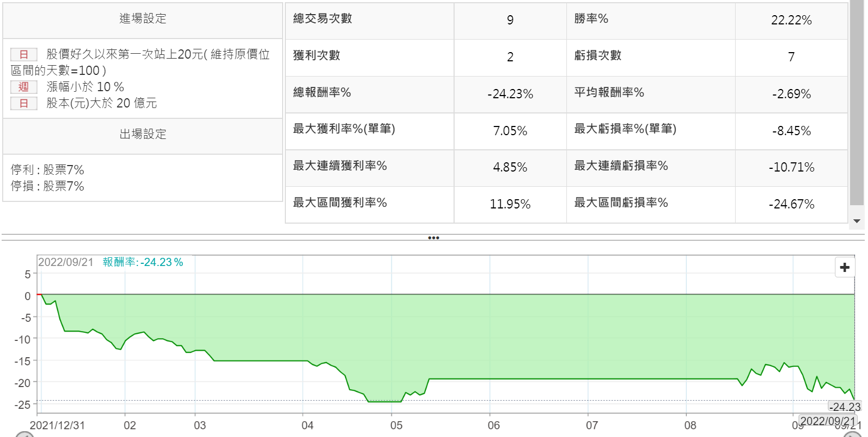This screenshot has width=868, height=437.
Task: Click the 總報酬率% value -24.23%
Action: (x=510, y=94)
